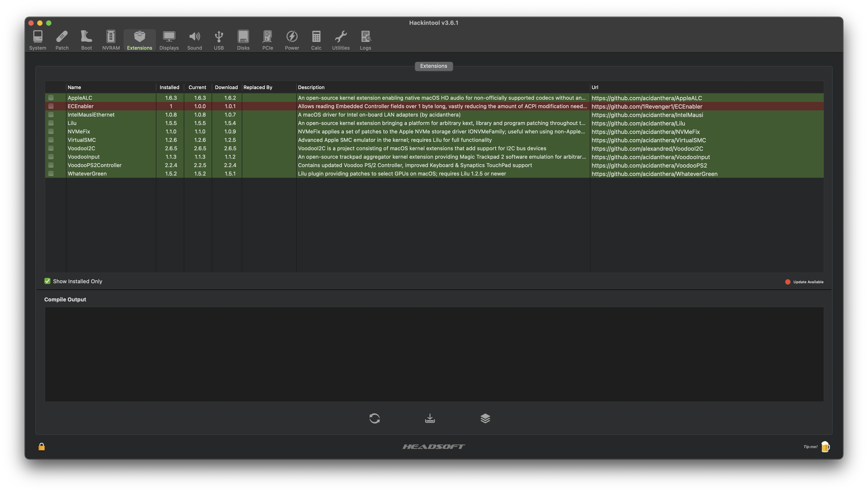The image size is (868, 492).
Task: Click the HEADSOFT logo link
Action: pos(434,446)
